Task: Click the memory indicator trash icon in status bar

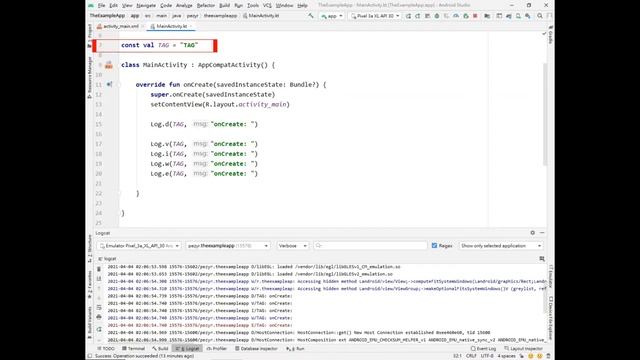Action: (548, 356)
